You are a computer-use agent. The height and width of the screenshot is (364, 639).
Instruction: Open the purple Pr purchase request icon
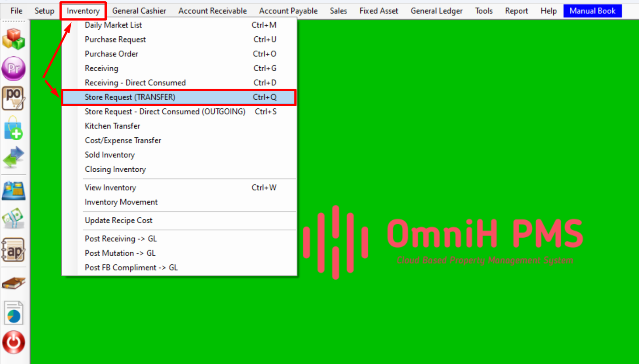[x=14, y=69]
